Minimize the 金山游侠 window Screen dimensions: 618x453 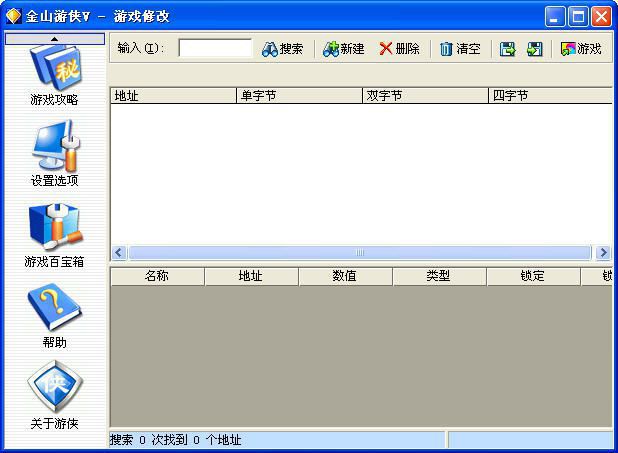pos(555,17)
